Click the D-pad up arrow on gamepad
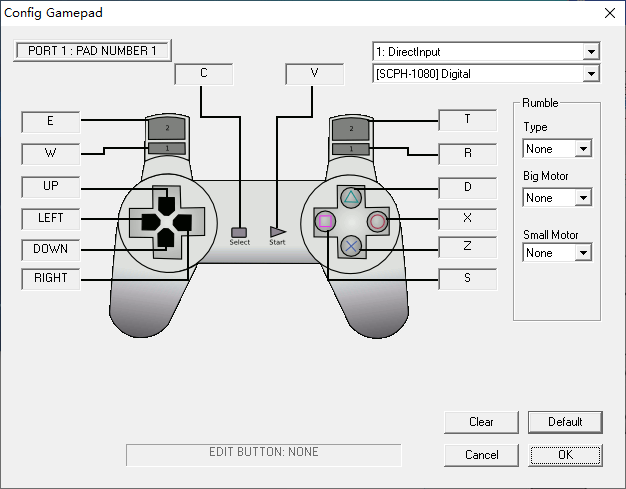Viewport: 626px width, 489px height. (166, 206)
